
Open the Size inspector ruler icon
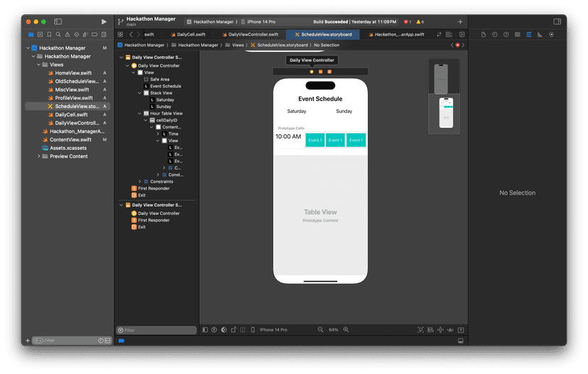click(539, 34)
